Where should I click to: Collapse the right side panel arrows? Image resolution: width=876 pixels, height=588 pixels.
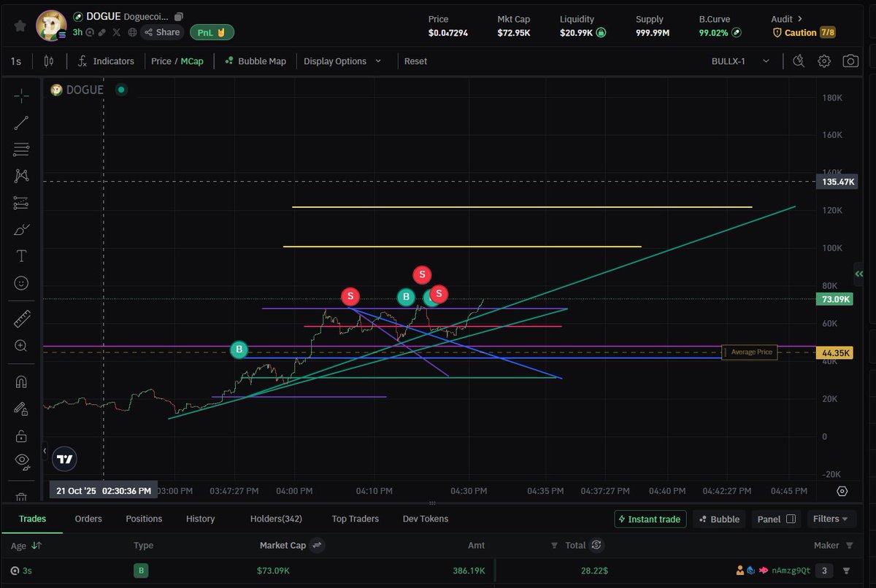(858, 274)
